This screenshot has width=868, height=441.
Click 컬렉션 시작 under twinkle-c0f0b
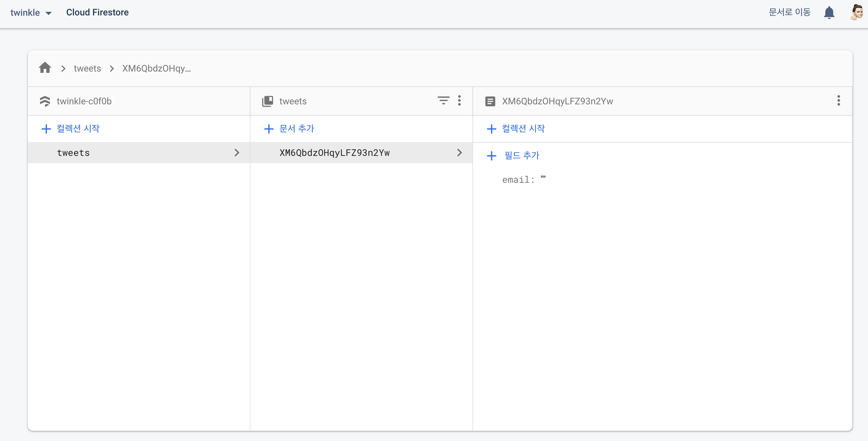(x=78, y=128)
